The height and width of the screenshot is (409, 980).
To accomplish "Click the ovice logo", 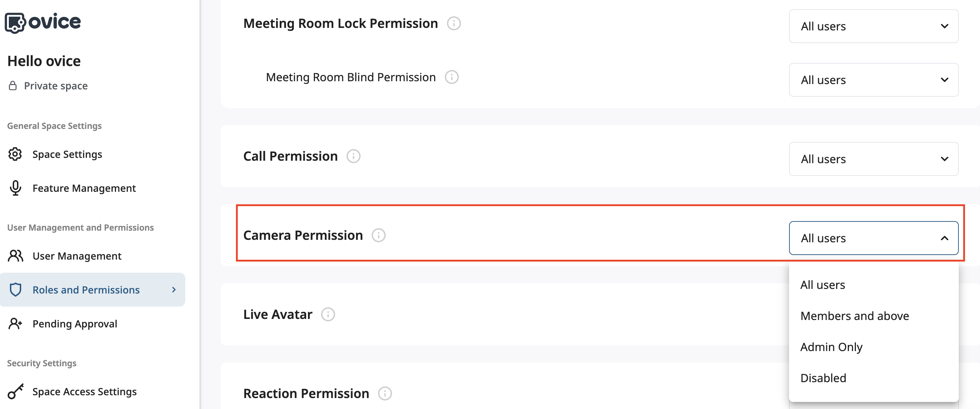I will click(x=43, y=22).
